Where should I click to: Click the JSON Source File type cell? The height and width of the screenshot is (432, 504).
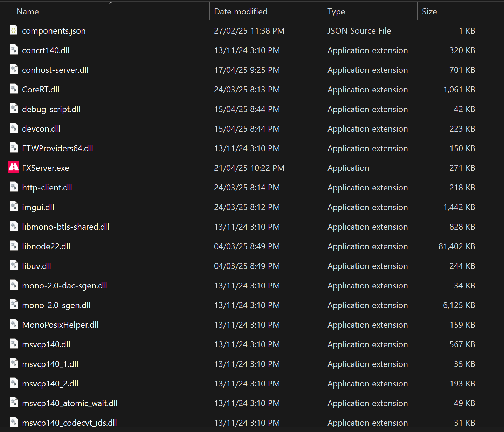point(359,31)
